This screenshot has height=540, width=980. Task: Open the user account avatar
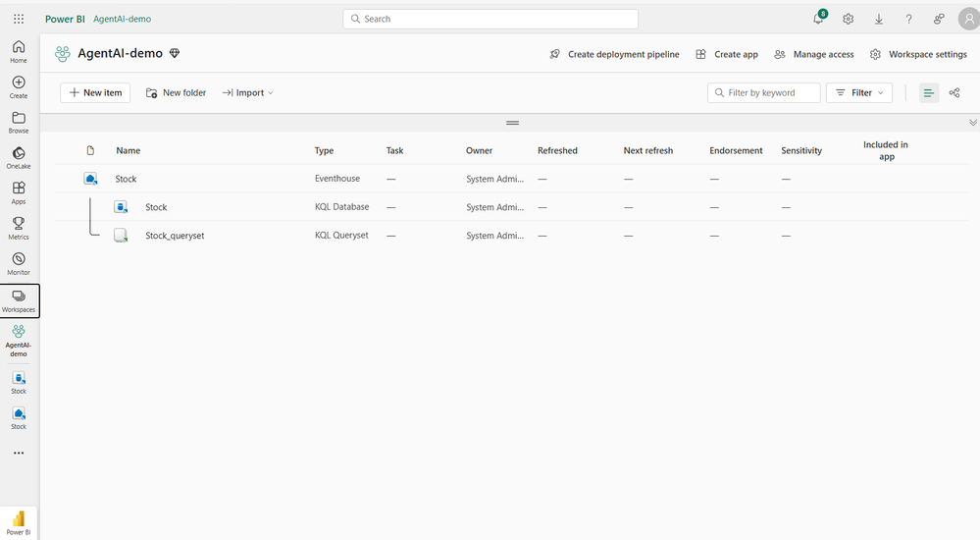point(969,19)
